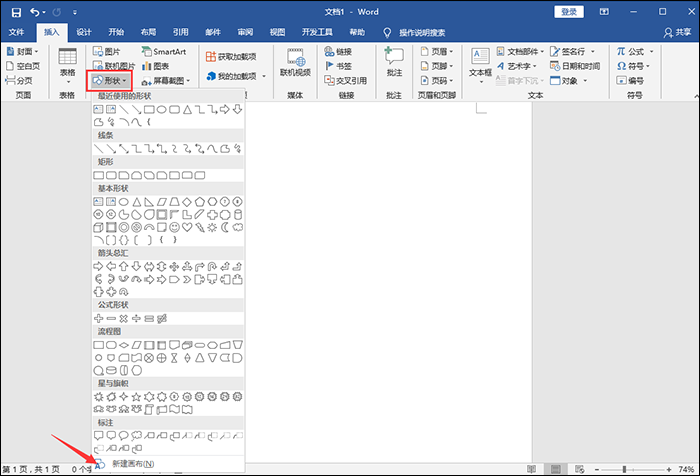The width and height of the screenshot is (700, 476).
Task: Save the document using the disk icon
Action: click(x=16, y=13)
